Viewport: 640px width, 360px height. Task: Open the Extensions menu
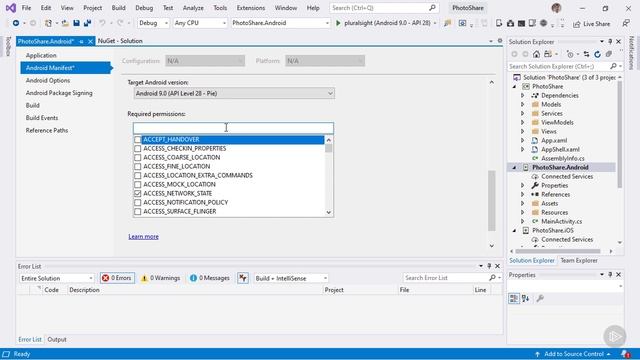[251, 8]
